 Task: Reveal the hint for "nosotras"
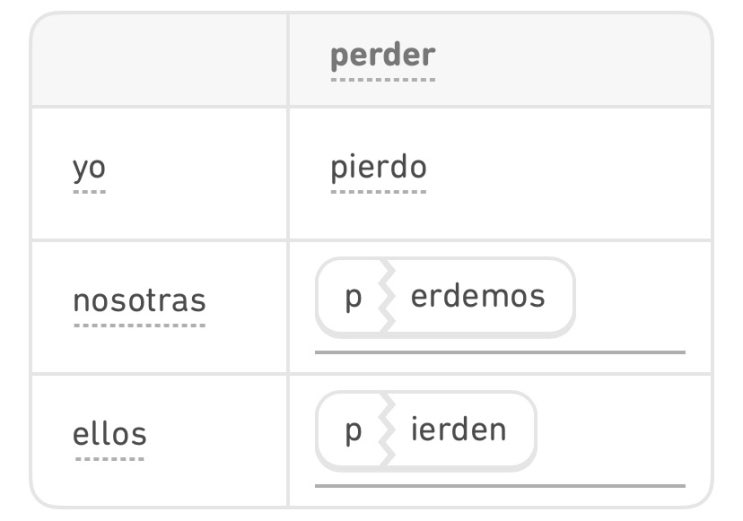(139, 301)
